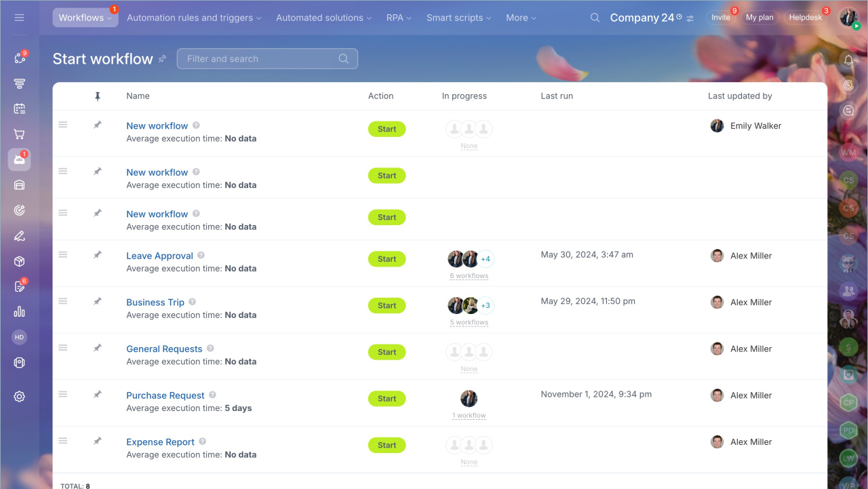The image size is (868, 489).
Task: Start the Expense Report workflow
Action: 387,445
